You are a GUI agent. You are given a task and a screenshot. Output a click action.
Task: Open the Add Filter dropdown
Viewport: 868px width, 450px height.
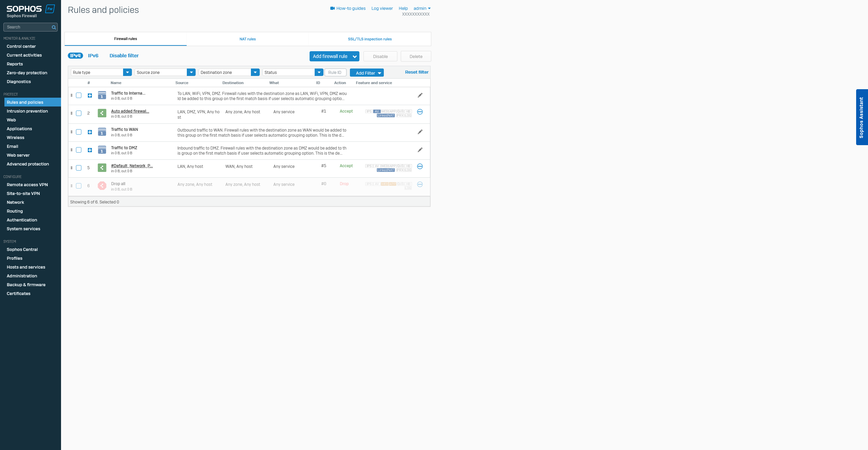tap(367, 73)
